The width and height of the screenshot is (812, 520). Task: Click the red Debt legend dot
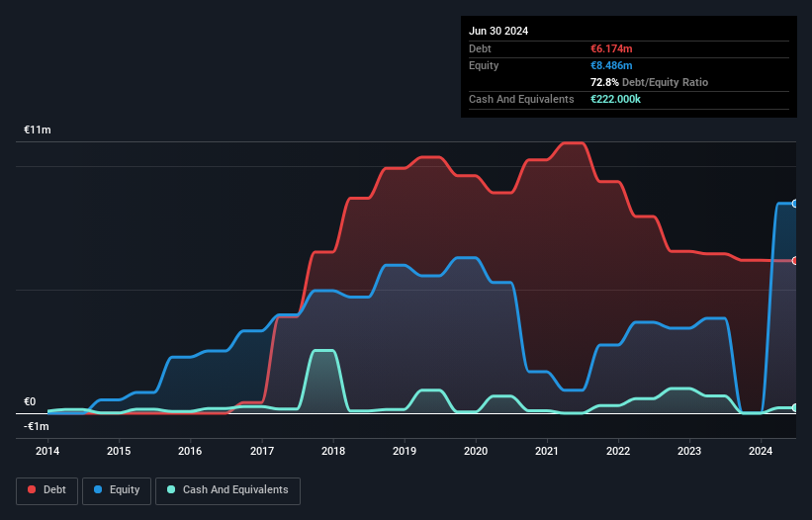click(32, 489)
